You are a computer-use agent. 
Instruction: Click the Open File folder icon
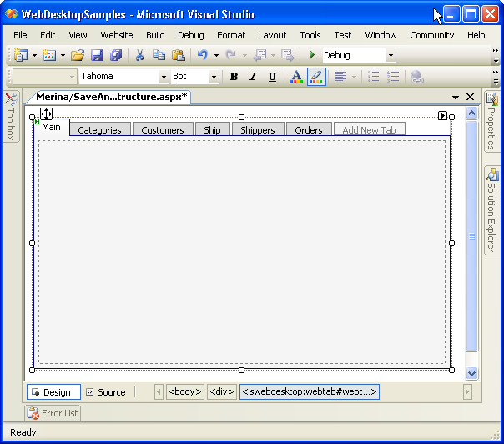click(x=77, y=55)
